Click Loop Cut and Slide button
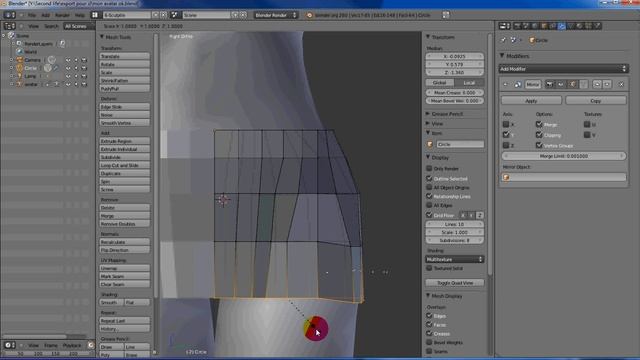Image resolution: width=640 pixels, height=360 pixels. (x=124, y=165)
